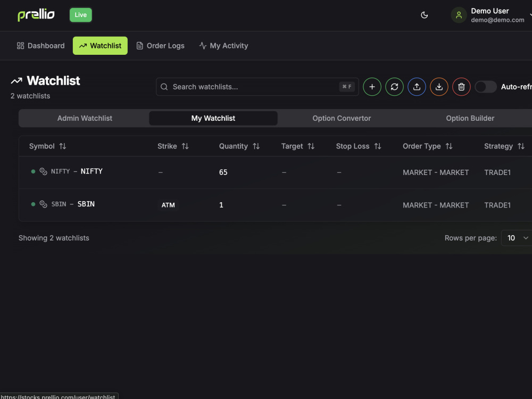Open the Rows per page dropdown
Viewport: 532px width, 399px height.
click(x=517, y=238)
